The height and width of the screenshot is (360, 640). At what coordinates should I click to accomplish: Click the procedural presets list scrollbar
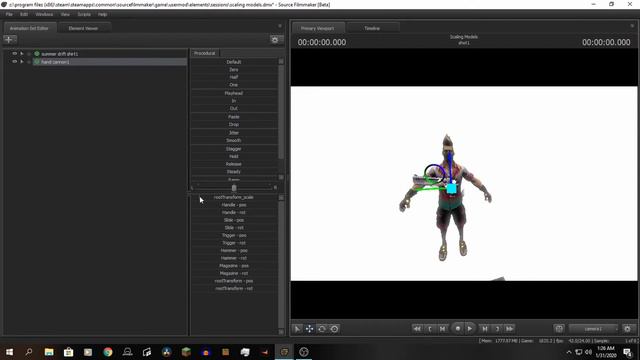281,111
